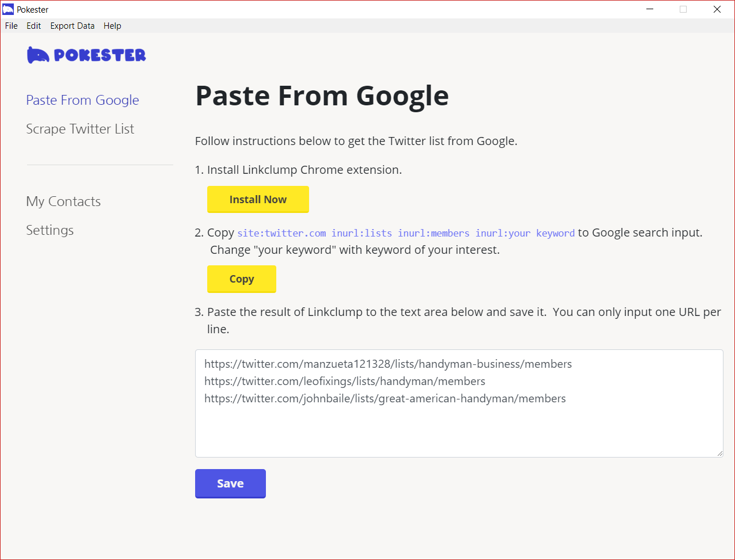Go to Paste From Google page
Viewport: 735px width, 560px height.
(x=82, y=100)
